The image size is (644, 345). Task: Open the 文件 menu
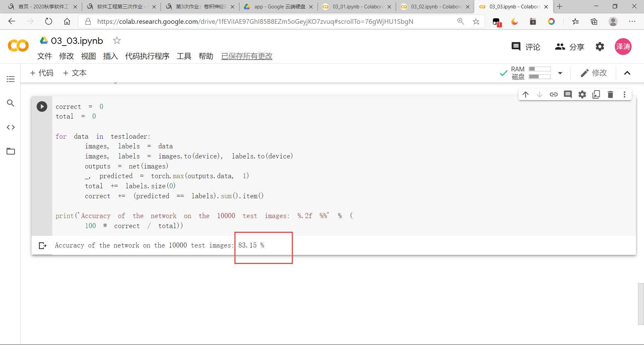click(x=45, y=56)
